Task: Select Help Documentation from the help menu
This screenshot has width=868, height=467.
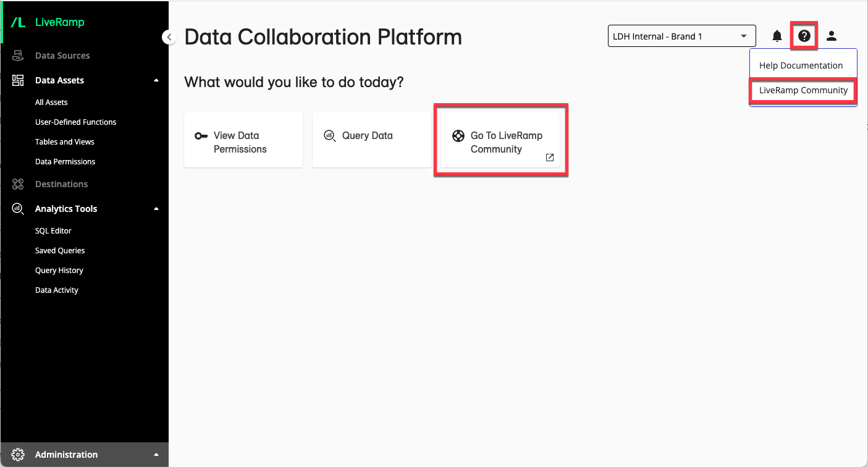Action: 801,65
